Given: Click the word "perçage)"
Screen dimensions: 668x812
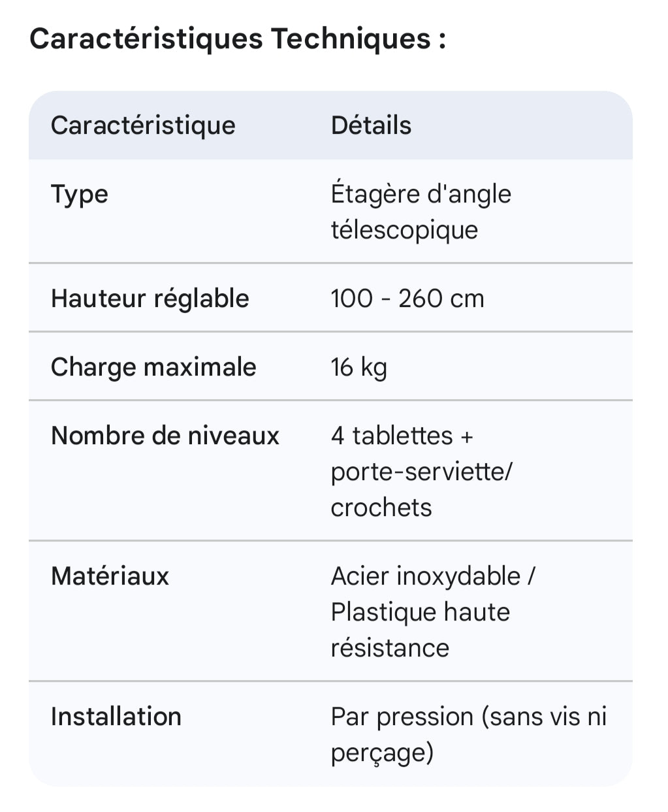Looking at the screenshot, I should [x=382, y=753].
